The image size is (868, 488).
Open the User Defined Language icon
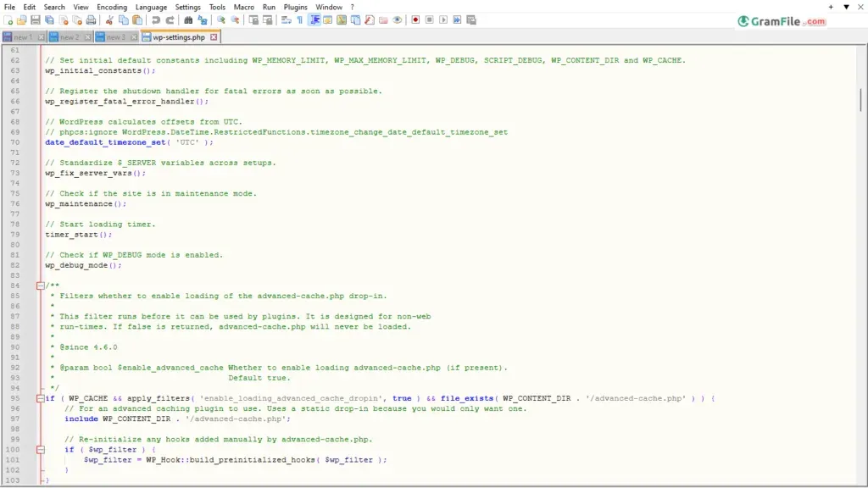(x=328, y=20)
